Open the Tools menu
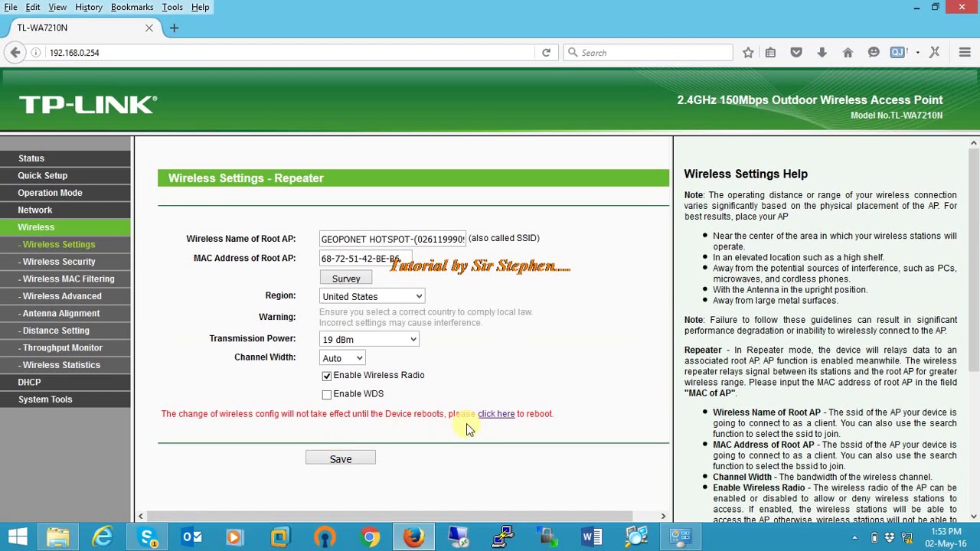This screenshot has width=980, height=551. point(172,7)
